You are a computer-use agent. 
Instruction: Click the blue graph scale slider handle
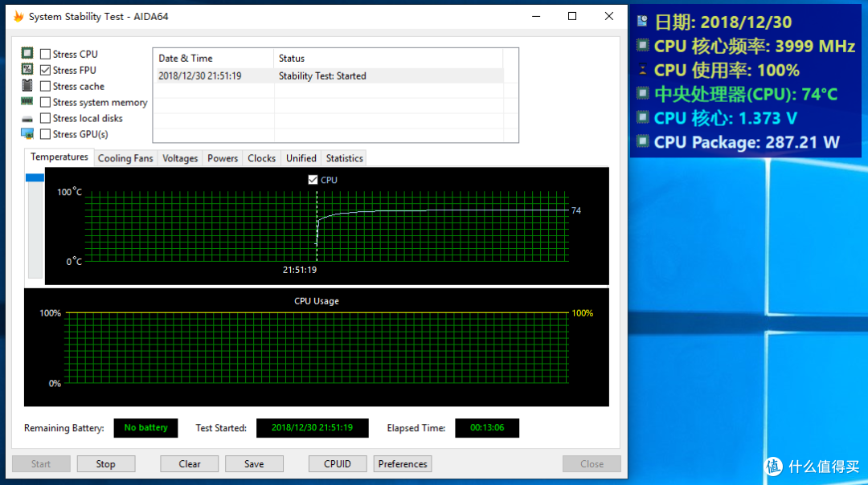tap(35, 177)
